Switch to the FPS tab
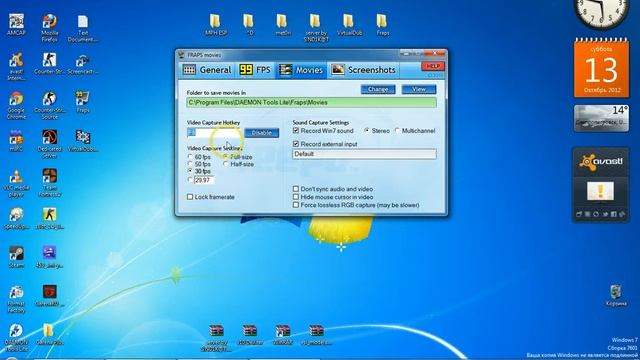Image resolution: width=640 pixels, height=360 pixels. pos(255,70)
